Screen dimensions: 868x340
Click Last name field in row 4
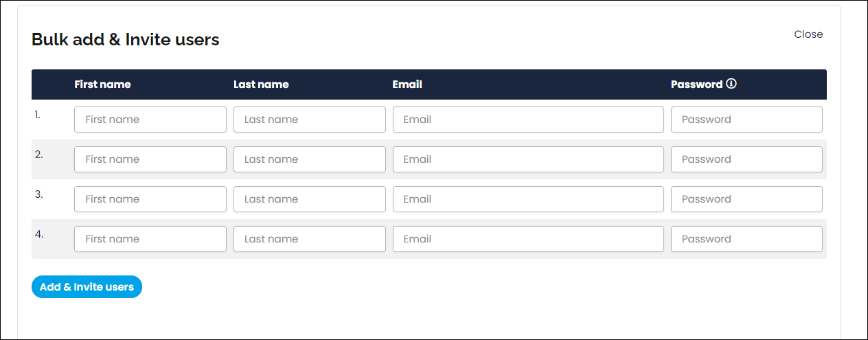pyautogui.click(x=309, y=239)
